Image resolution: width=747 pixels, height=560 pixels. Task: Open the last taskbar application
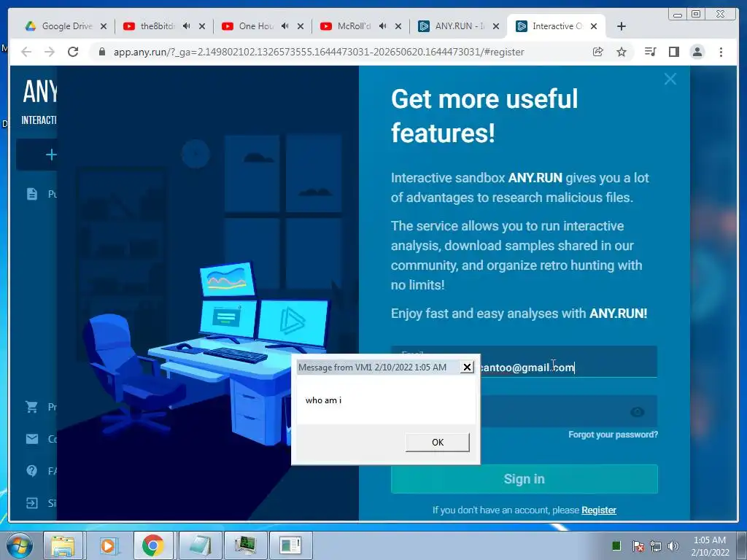coord(290,545)
